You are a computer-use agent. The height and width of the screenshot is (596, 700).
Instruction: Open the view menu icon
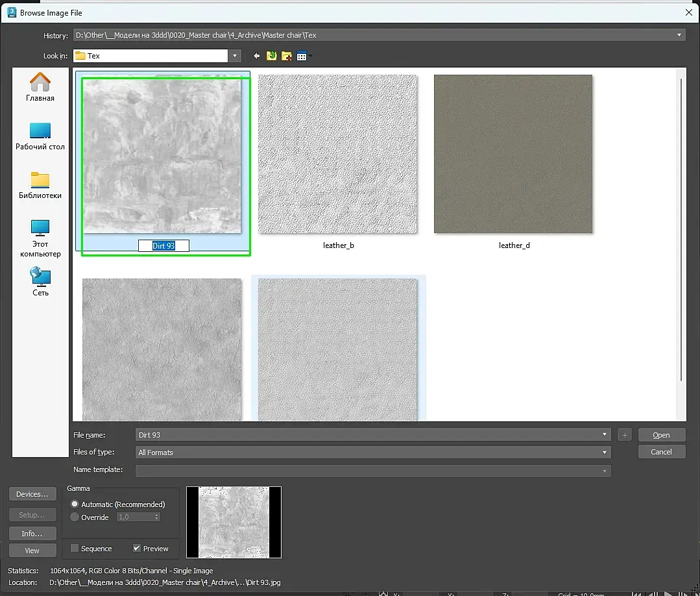[302, 56]
